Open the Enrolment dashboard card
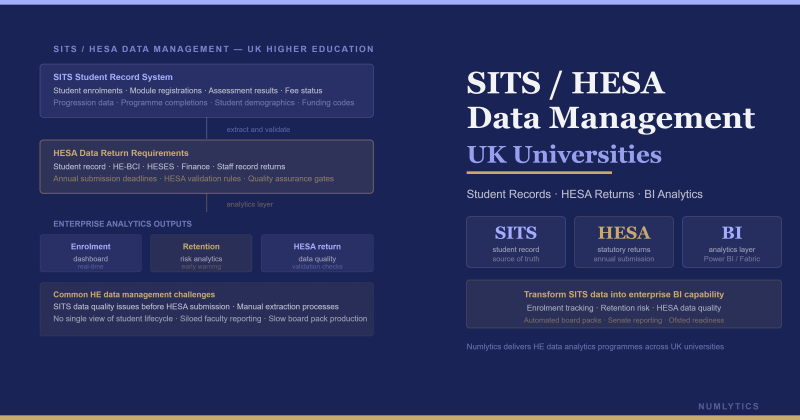Viewport: 800px width, 420px height. (x=91, y=253)
